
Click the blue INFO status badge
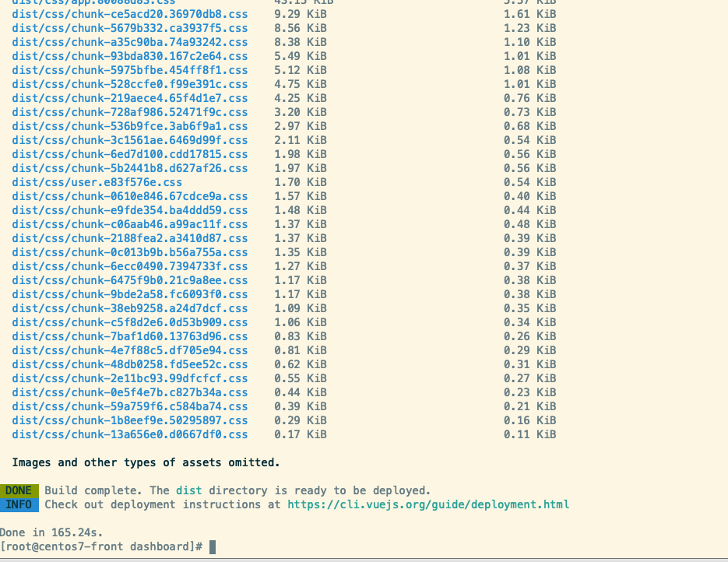point(19,504)
